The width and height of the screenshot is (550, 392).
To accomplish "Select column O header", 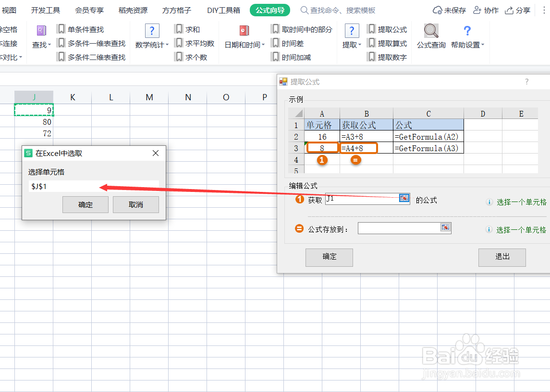I will tap(226, 97).
